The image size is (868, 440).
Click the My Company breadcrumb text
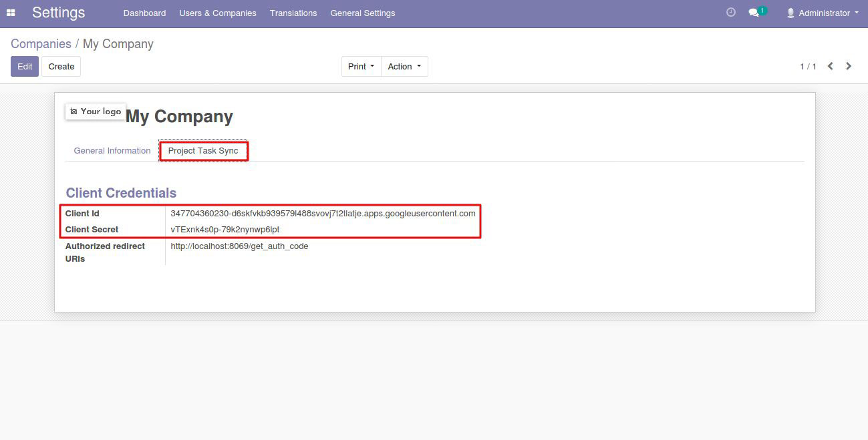(x=118, y=44)
